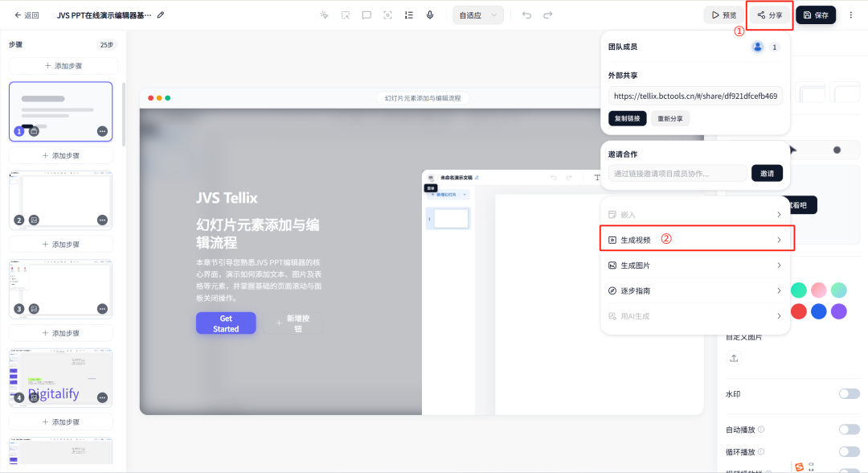
Task: Click the 25步 step count badge
Action: coord(107,45)
